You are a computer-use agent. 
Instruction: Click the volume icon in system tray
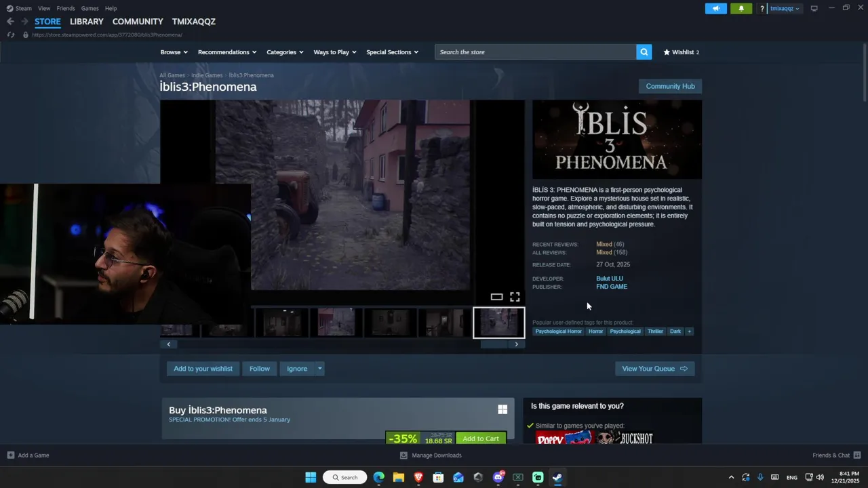(x=820, y=477)
